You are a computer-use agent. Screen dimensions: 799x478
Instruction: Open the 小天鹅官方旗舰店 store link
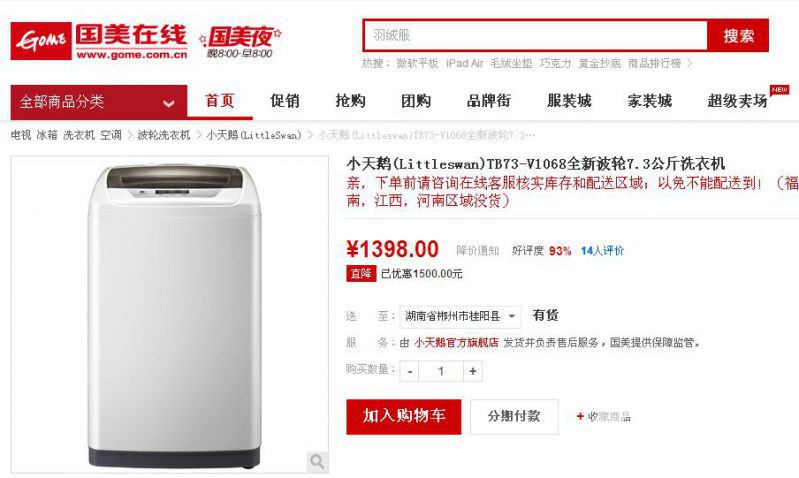tap(456, 343)
